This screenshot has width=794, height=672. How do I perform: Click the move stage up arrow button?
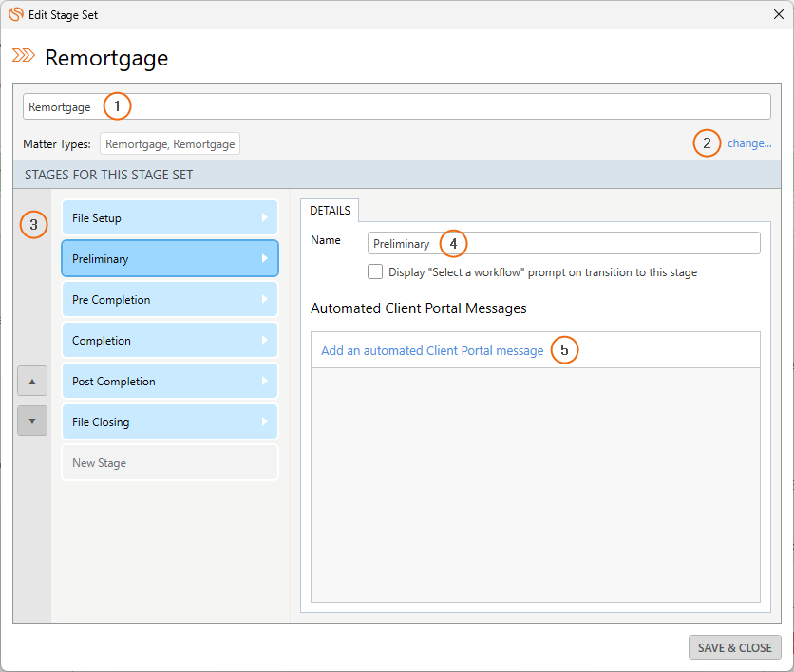[32, 381]
